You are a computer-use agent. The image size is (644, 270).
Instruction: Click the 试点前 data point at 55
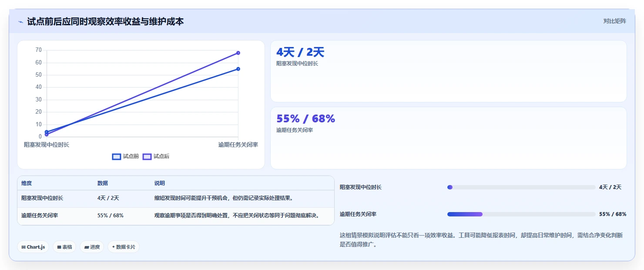(238, 69)
